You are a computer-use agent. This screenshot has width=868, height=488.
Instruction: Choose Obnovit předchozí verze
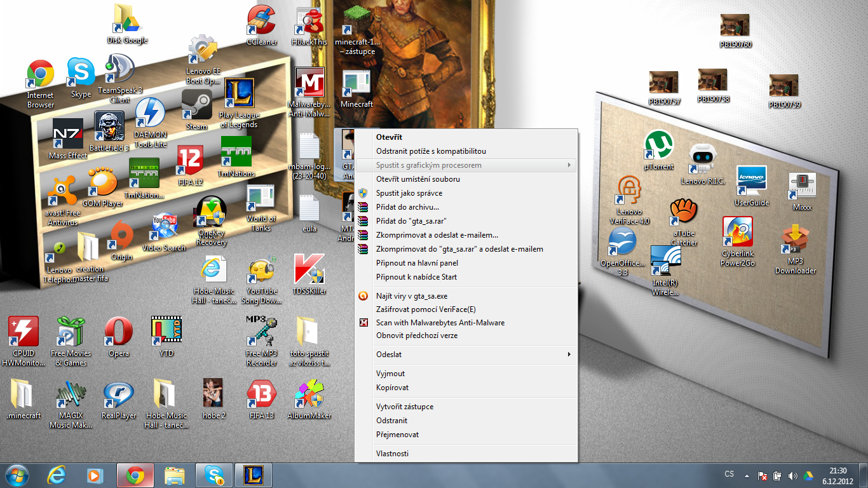click(x=466, y=335)
